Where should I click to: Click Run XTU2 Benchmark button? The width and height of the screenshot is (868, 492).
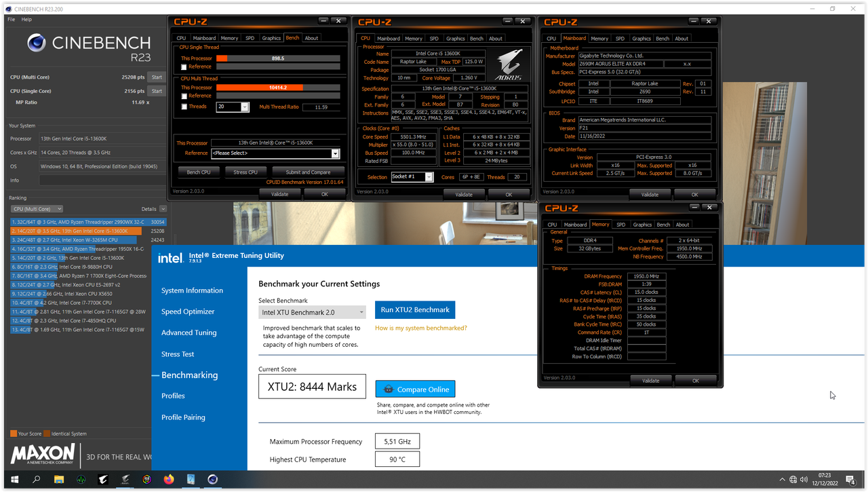pos(415,309)
